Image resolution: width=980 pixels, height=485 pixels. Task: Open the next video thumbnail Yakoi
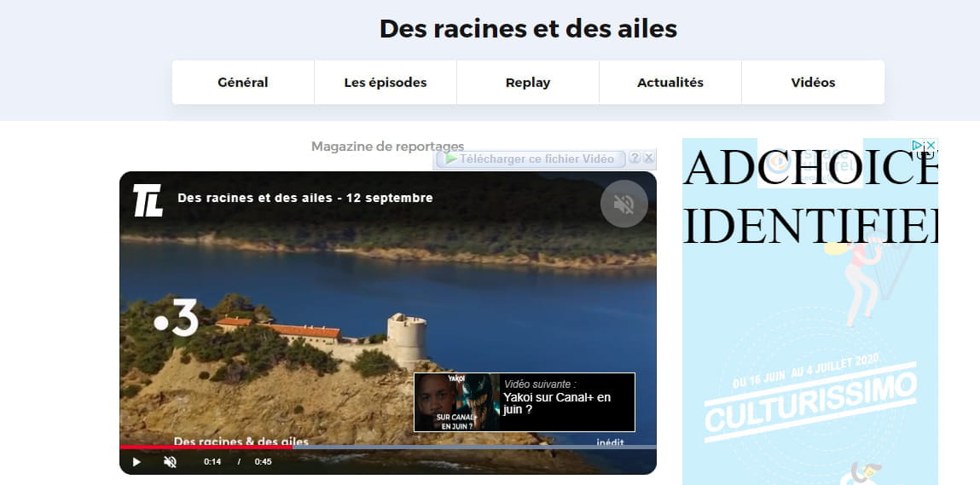click(457, 402)
